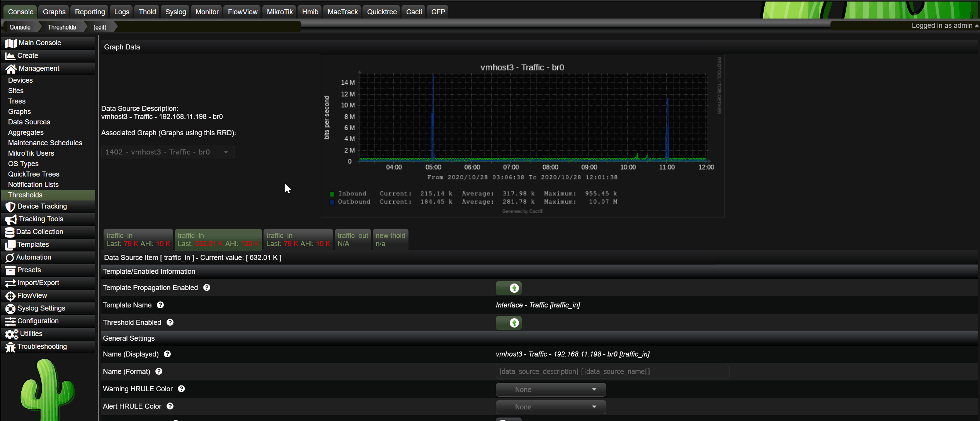Open the Associated Graph dropdown
The width and height of the screenshot is (980, 421).
(x=168, y=152)
